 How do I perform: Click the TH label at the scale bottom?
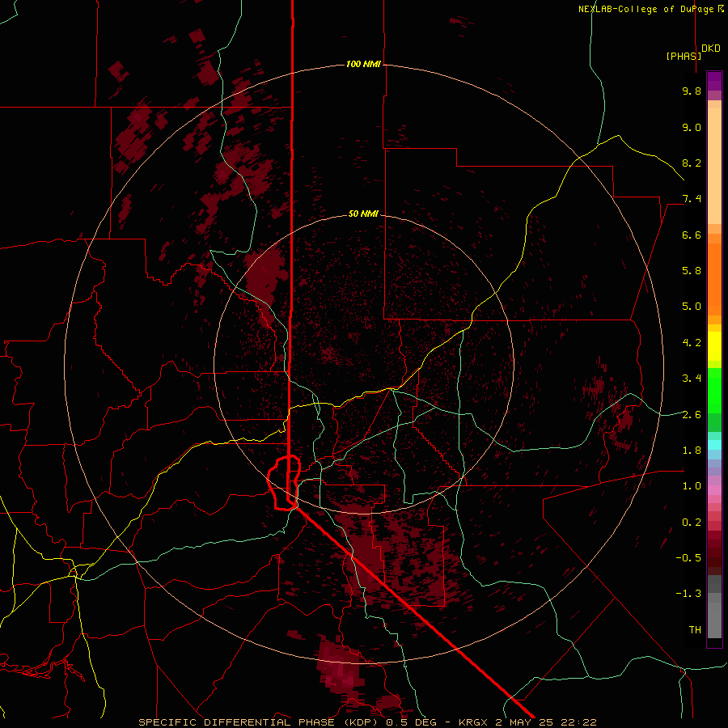[695, 630]
